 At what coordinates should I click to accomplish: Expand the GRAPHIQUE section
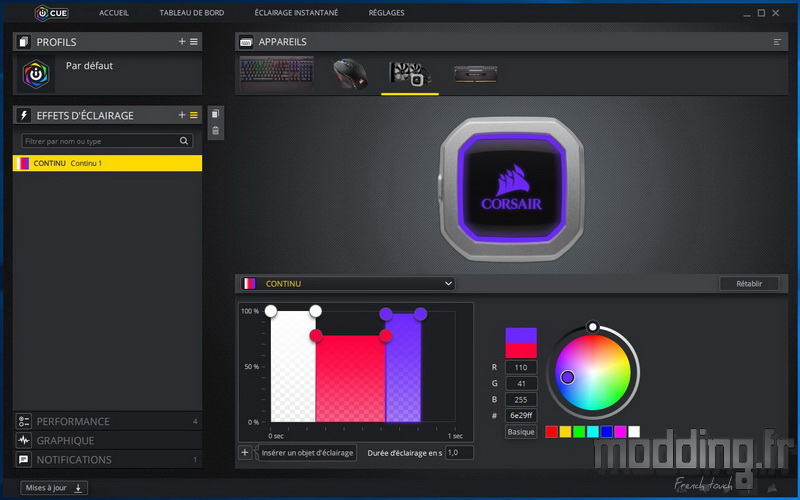pos(107,440)
